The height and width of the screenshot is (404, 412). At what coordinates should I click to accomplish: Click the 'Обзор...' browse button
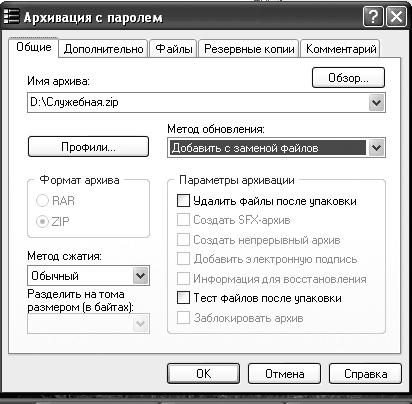tap(348, 78)
